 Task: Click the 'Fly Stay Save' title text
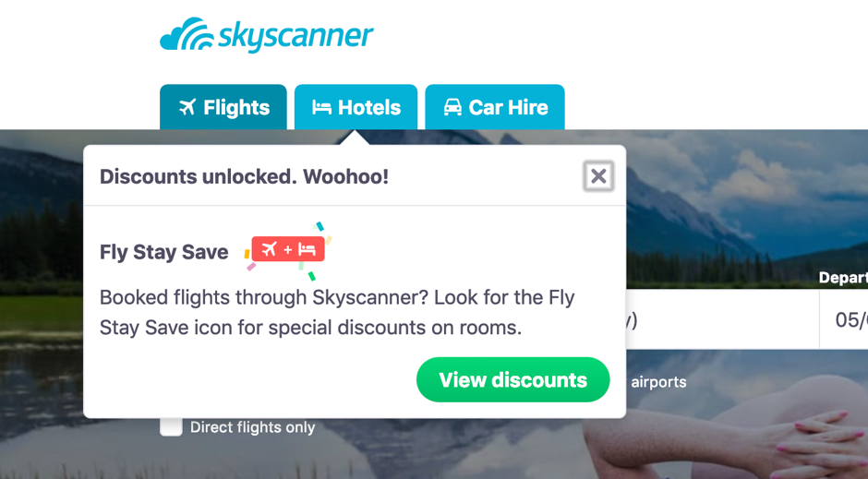click(x=163, y=252)
